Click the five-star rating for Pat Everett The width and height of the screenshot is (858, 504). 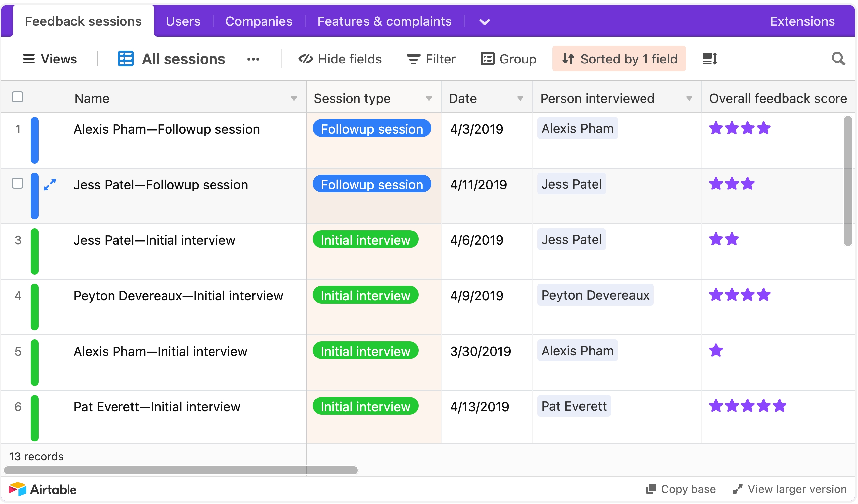pos(748,406)
